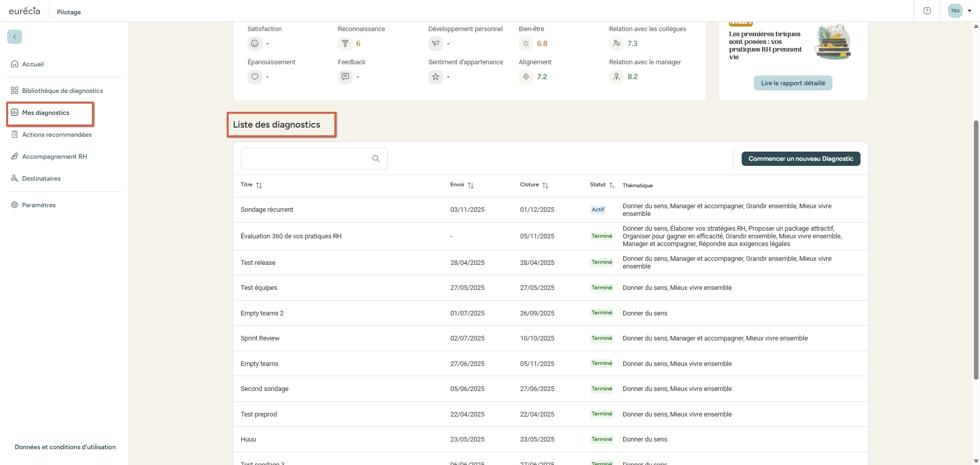Open Bibliothèque de diagnostics in sidebar

click(x=62, y=91)
